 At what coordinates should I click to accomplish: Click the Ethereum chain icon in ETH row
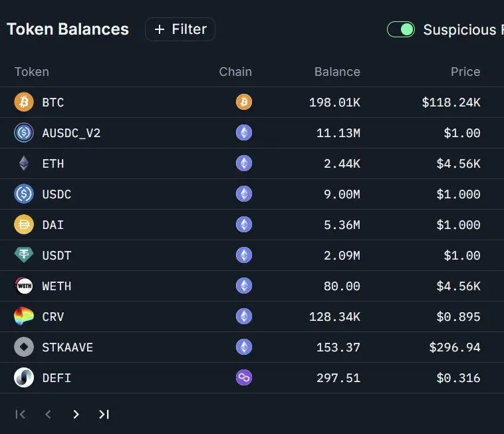[x=244, y=163]
